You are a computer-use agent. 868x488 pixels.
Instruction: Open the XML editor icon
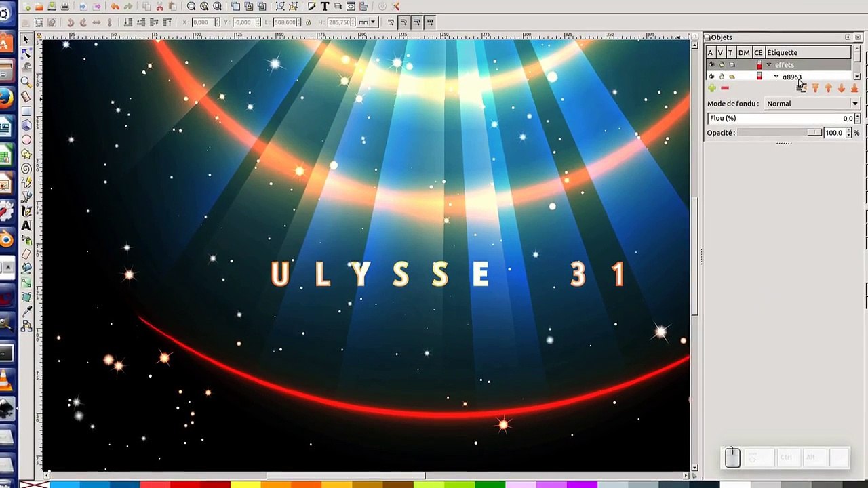click(351, 6)
